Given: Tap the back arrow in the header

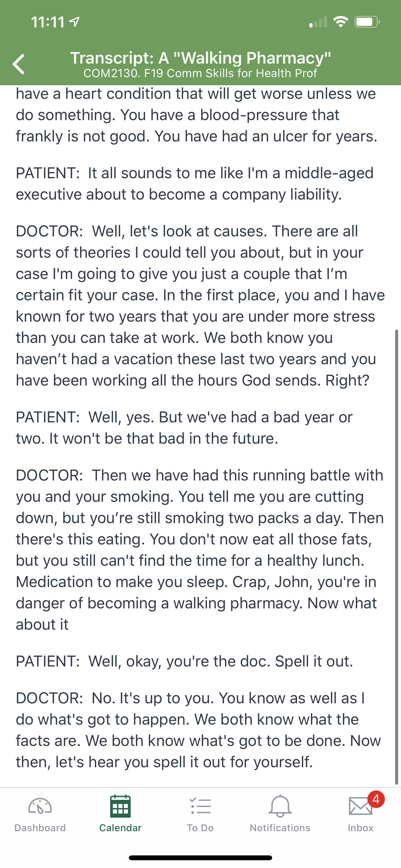Looking at the screenshot, I should (x=18, y=64).
